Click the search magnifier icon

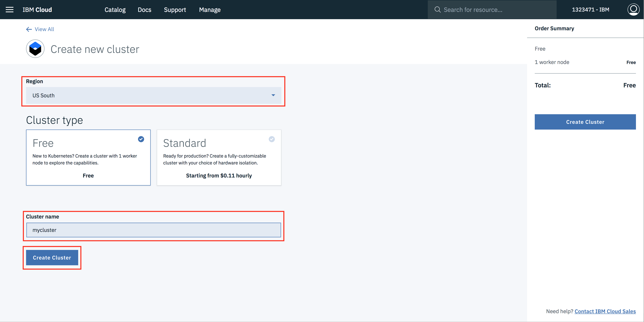pyautogui.click(x=437, y=10)
